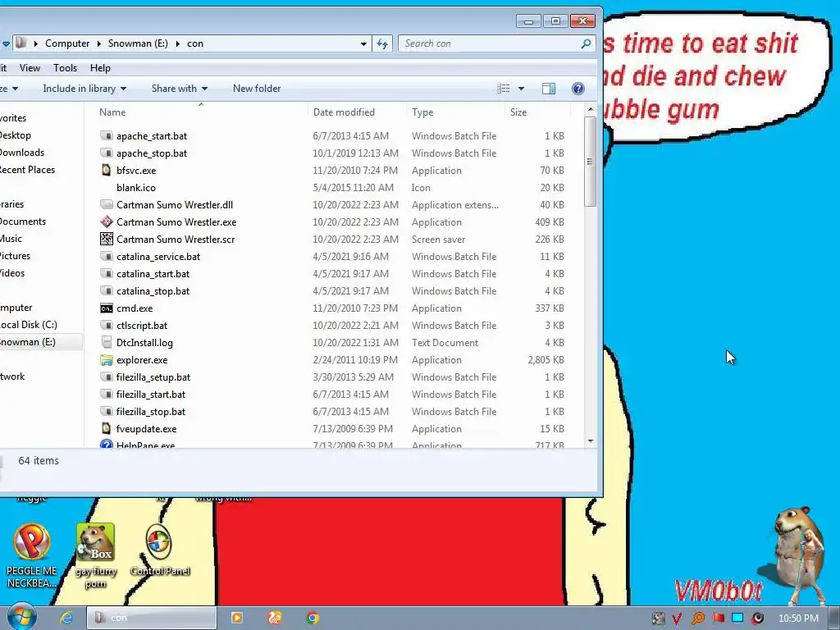Open the Tools menu
This screenshot has width=840, height=630.
(x=65, y=68)
